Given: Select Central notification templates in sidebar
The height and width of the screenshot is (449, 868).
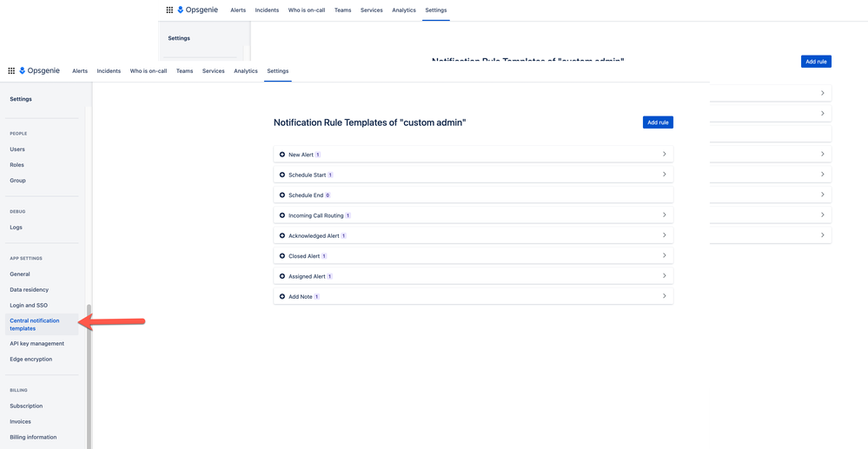Looking at the screenshot, I should pyautogui.click(x=42, y=325).
